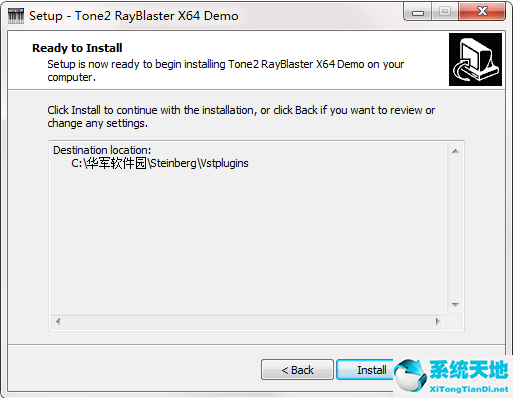Click the scroll up arrow in summary box
513x398 pixels.
pyautogui.click(x=455, y=151)
